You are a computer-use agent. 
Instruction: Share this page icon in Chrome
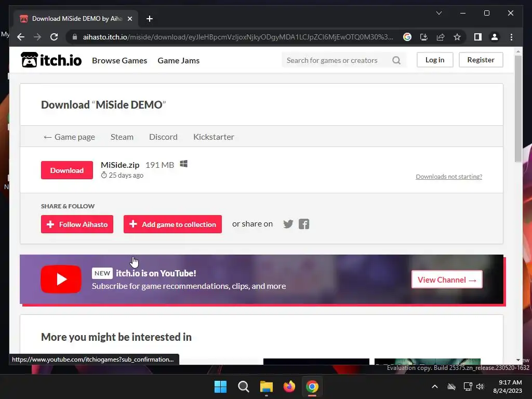click(x=441, y=37)
